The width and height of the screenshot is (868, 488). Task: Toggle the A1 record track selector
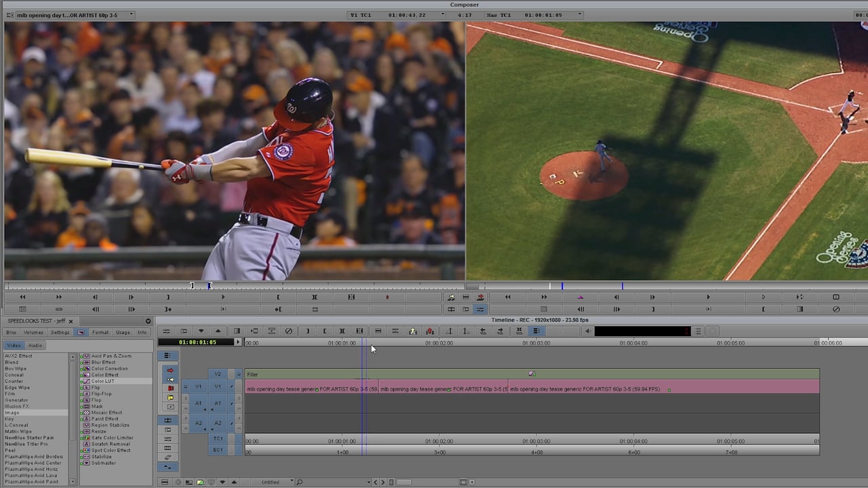click(218, 403)
